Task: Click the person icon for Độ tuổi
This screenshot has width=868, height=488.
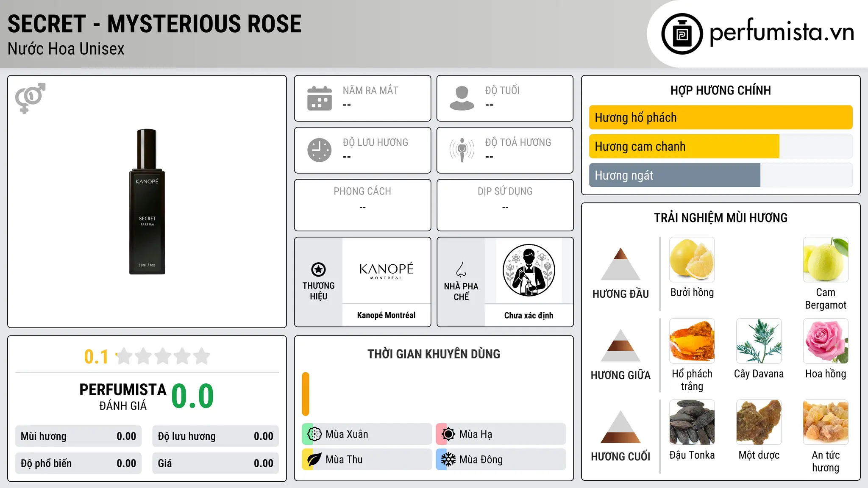Action: click(x=462, y=98)
